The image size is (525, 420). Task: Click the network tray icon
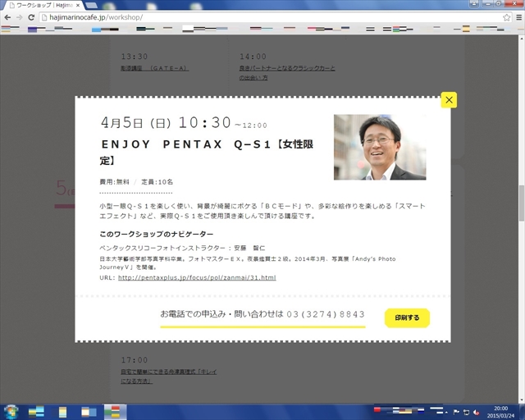pos(466,413)
